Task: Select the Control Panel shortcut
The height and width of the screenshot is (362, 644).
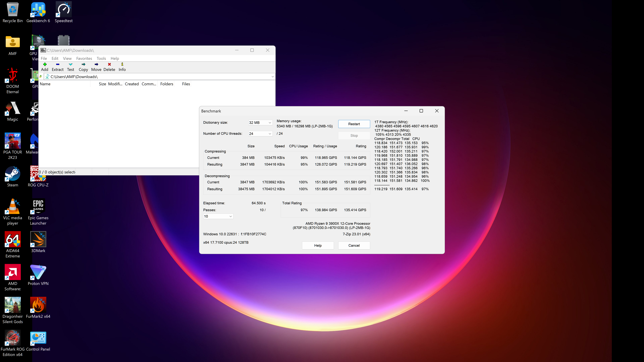Action: click(x=38, y=341)
